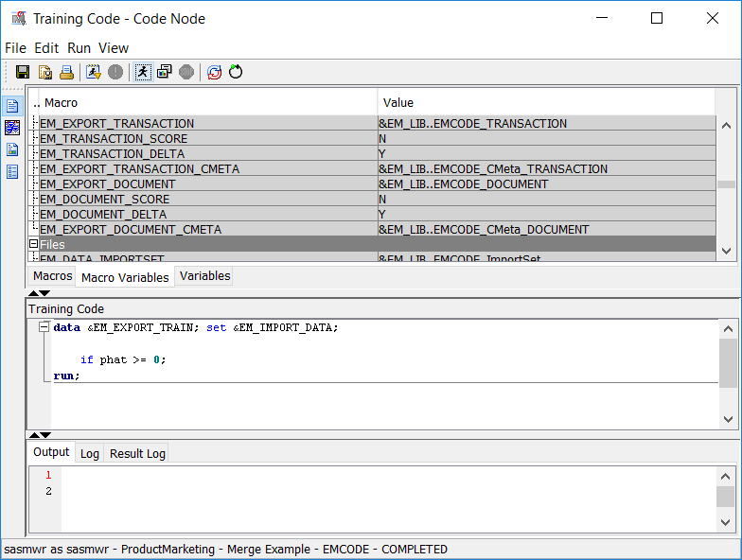Open the Edit menu
Viewport: 742px width, 560px height.
coord(46,47)
